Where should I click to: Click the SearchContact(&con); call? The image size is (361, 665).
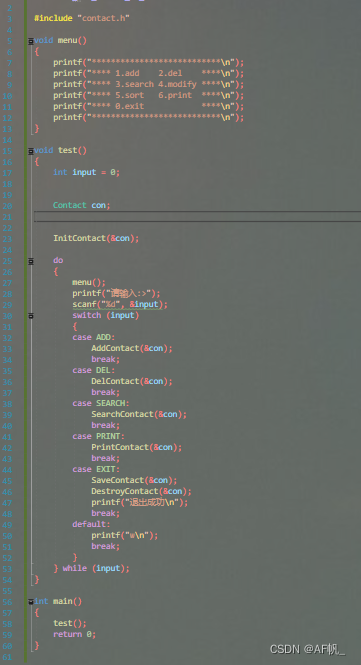pyautogui.click(x=139, y=414)
